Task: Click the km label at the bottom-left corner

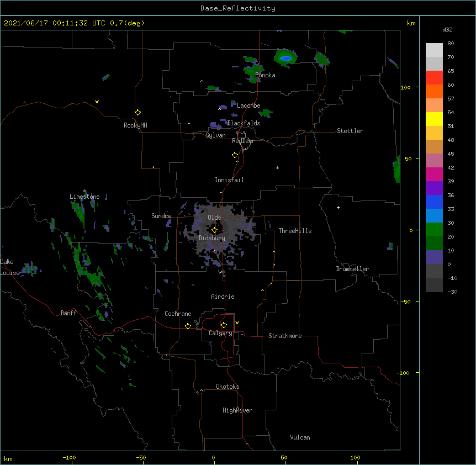Action: point(8,458)
